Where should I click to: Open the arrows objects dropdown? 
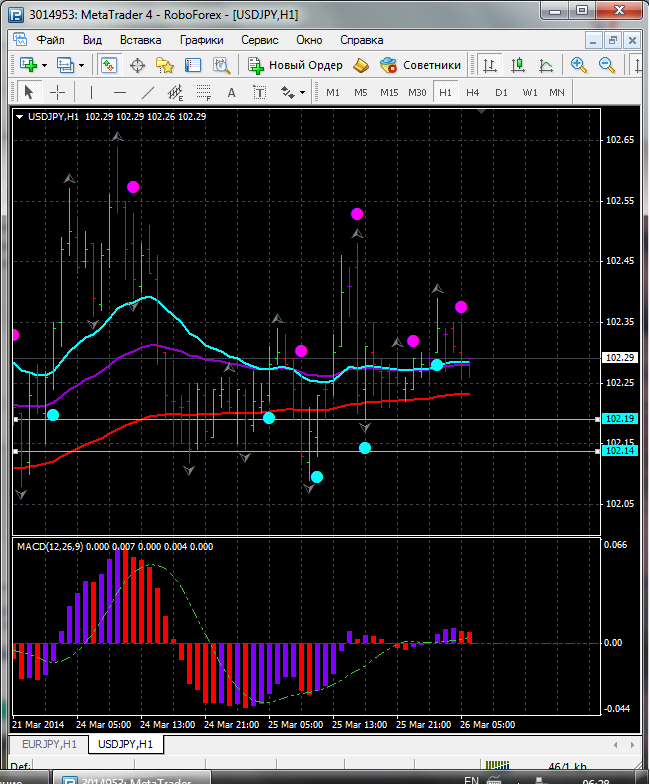(x=302, y=92)
